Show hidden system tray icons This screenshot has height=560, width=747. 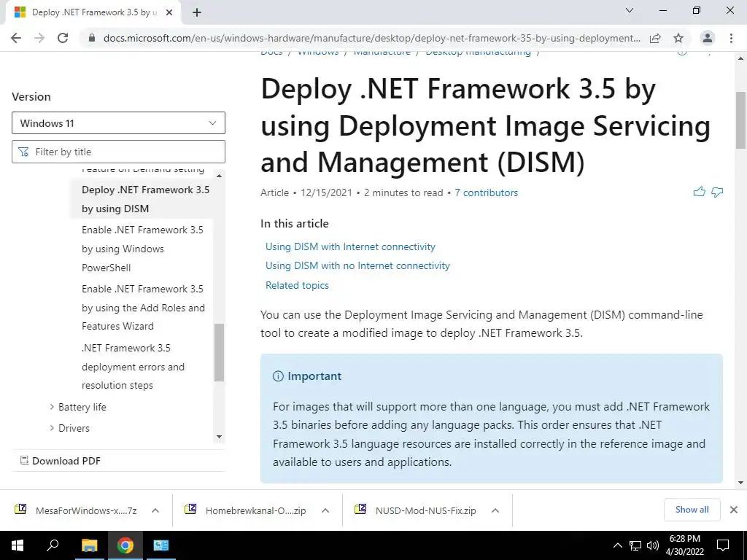(617, 545)
